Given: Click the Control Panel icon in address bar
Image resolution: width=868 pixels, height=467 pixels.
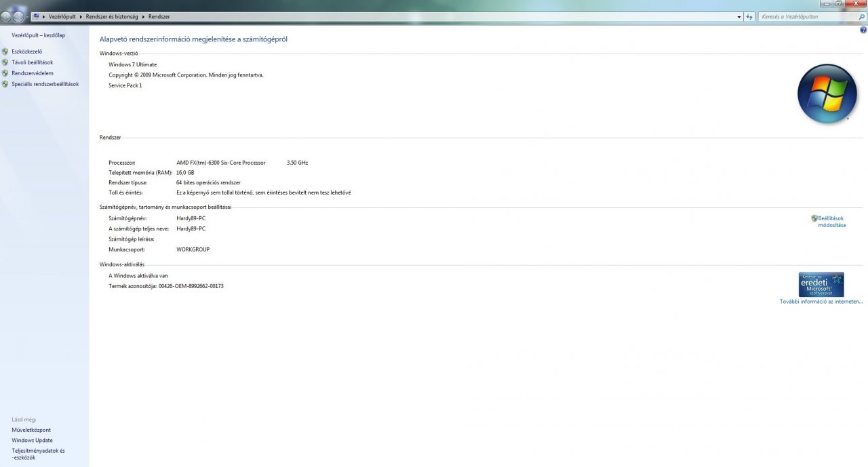Looking at the screenshot, I should 36,16.
